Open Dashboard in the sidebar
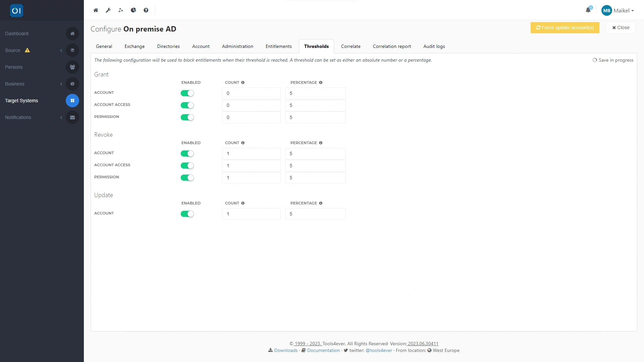644x362 pixels. point(17,34)
